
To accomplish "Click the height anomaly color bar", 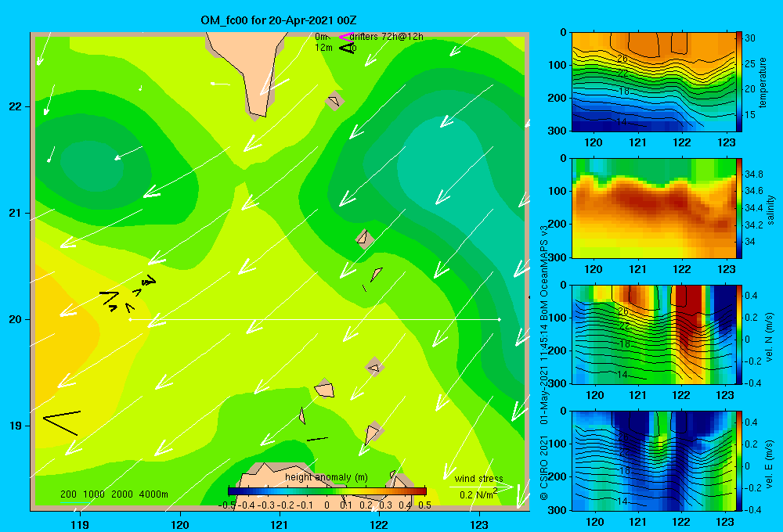I will tap(327, 491).
